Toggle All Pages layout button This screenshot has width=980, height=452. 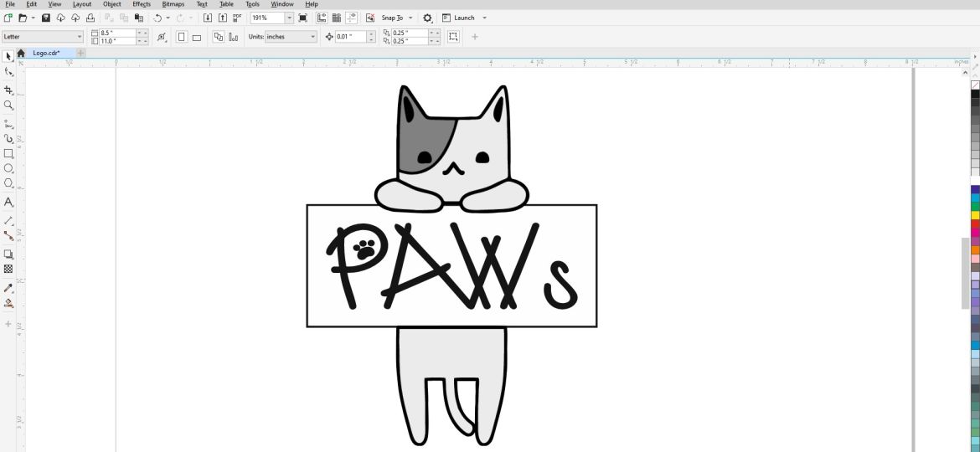pyautogui.click(x=218, y=37)
